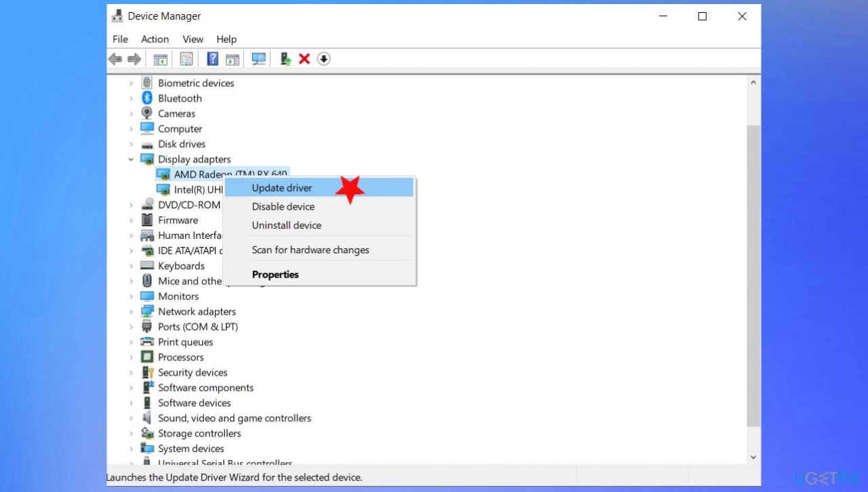Collapse the Display adapters category

point(131,159)
